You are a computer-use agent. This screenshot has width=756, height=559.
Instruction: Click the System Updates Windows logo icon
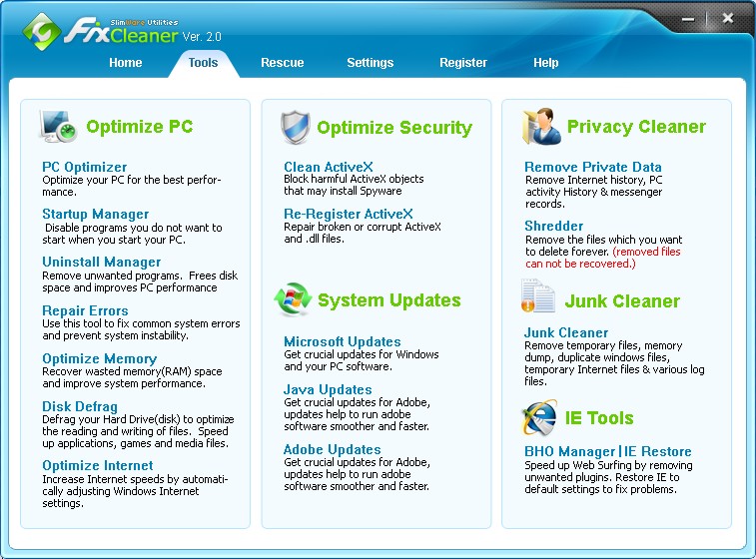tap(294, 299)
